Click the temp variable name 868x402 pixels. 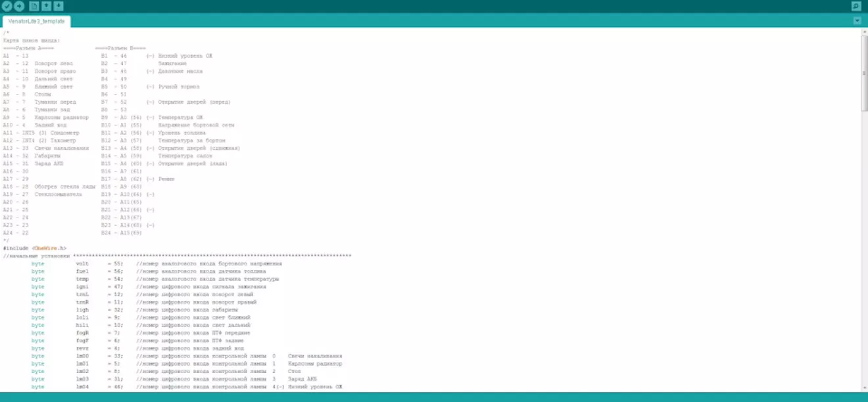(x=82, y=279)
